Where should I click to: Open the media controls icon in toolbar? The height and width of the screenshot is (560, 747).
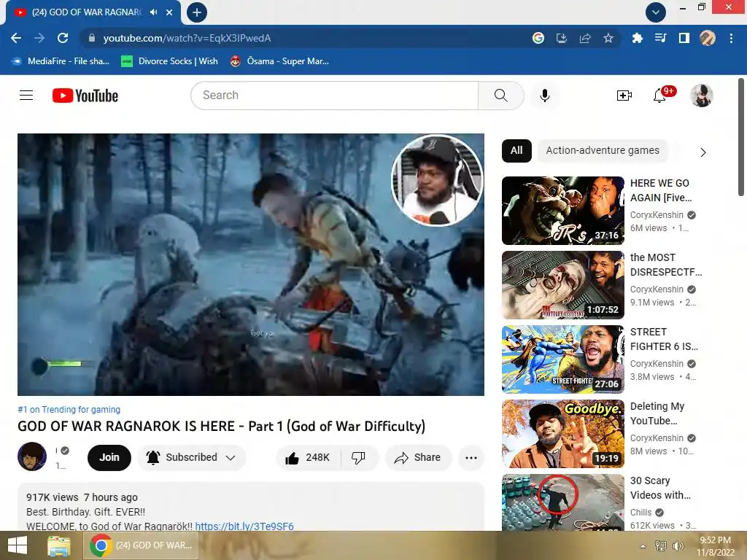660,38
